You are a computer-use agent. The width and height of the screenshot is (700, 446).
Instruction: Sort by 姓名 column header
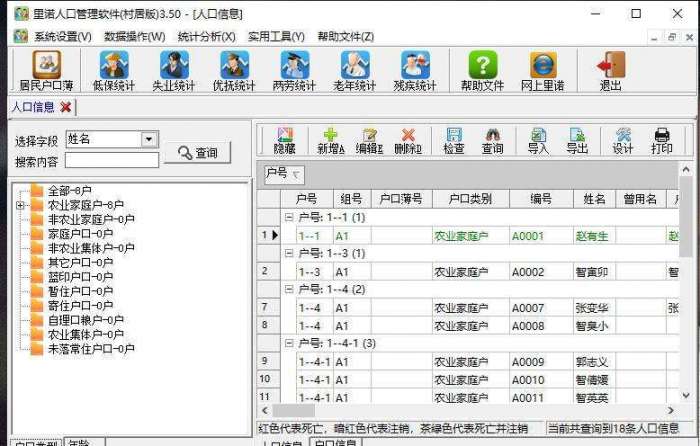pos(594,199)
